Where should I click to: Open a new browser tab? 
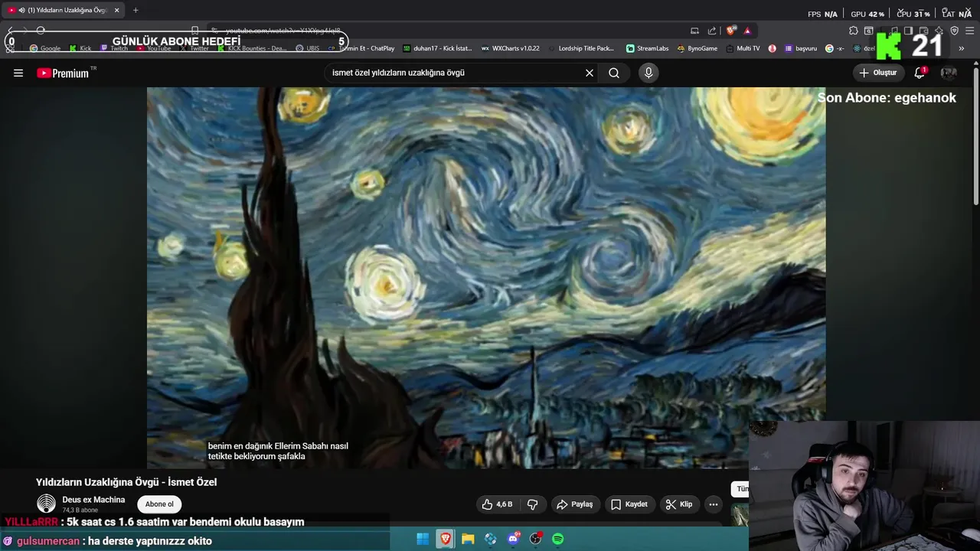point(136,10)
